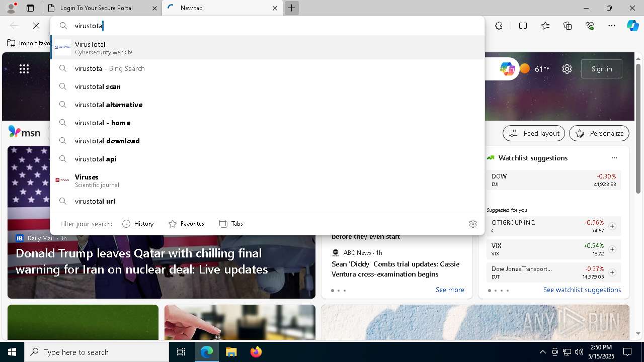Open the Watchlist suggestions more options menu
The image size is (644, 362).
point(614,158)
